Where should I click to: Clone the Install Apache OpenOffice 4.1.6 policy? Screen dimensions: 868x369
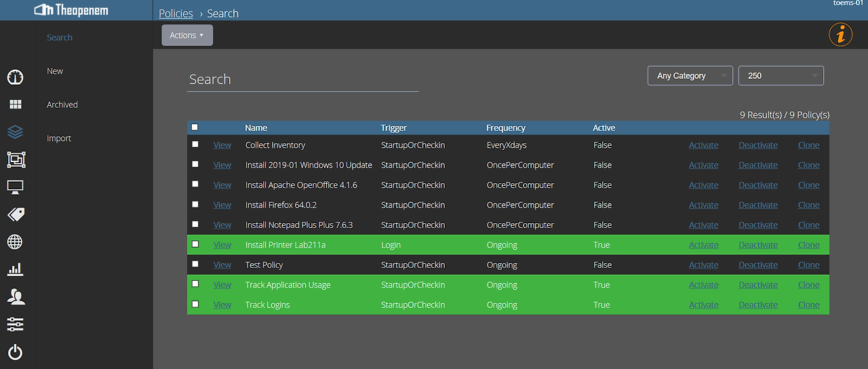(808, 185)
